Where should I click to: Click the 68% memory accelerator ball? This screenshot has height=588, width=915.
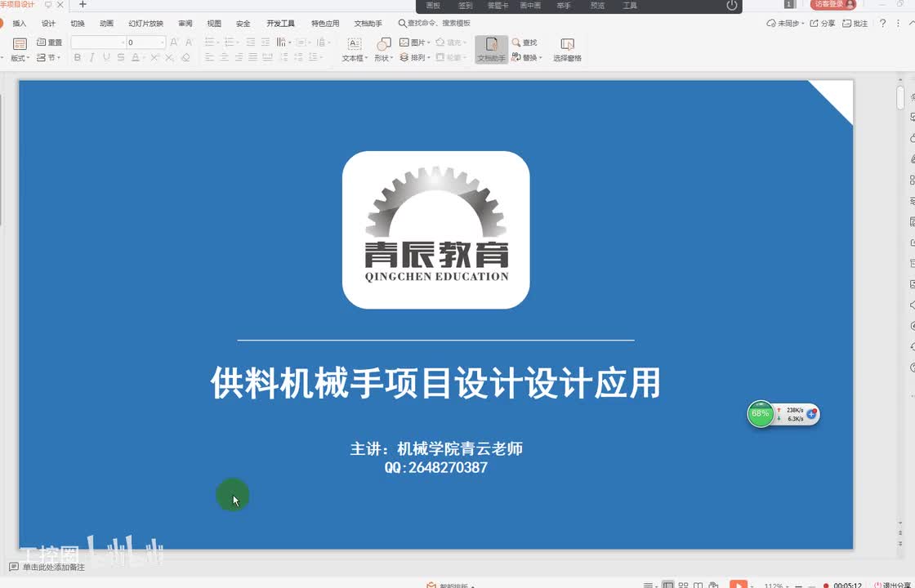761,413
